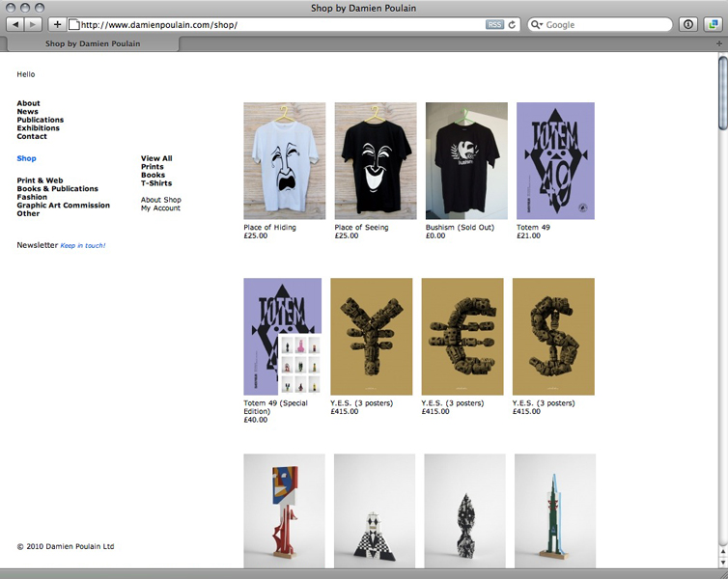Open Books & Publications category
Viewport: 728px width, 579px height.
tap(58, 189)
